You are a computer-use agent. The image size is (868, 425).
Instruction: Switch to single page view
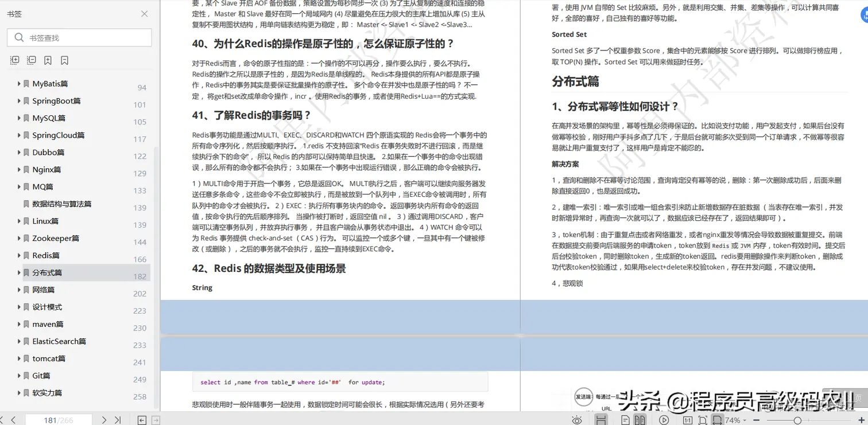[x=626, y=420]
